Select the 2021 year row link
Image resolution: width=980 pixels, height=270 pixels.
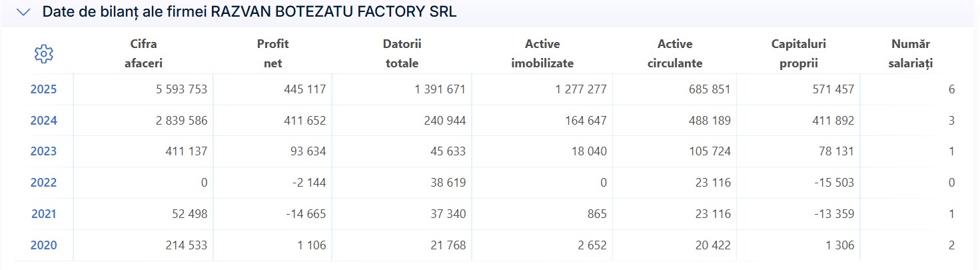(x=43, y=214)
